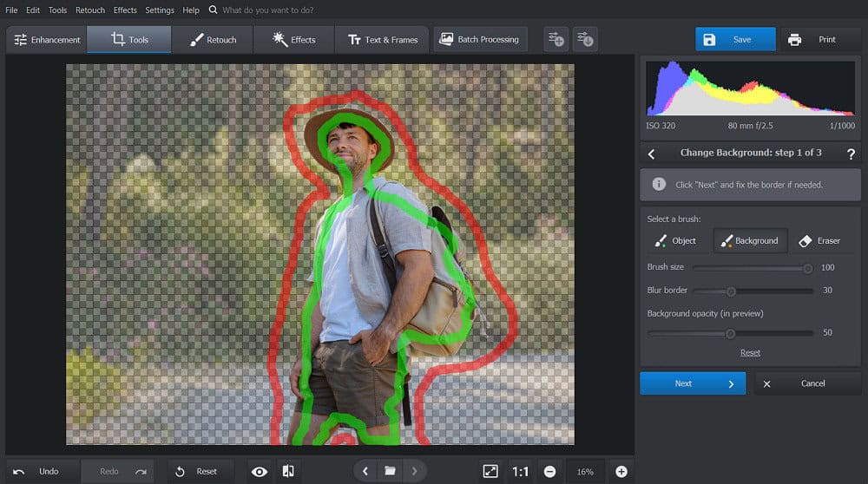Save the edited photo
This screenshot has width=868, height=484.
click(735, 39)
